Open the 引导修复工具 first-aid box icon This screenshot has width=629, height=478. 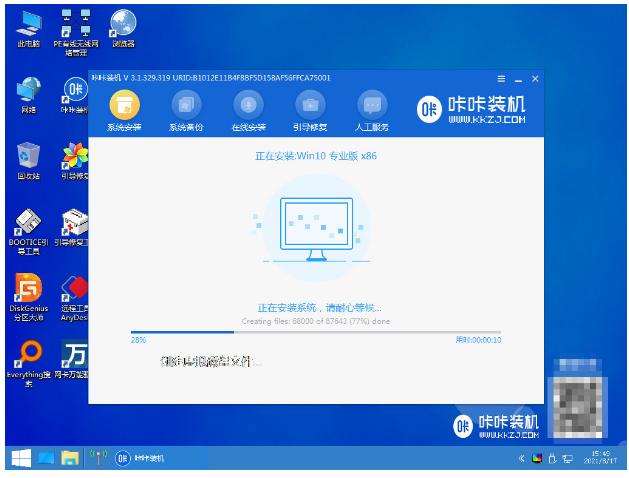[72, 227]
